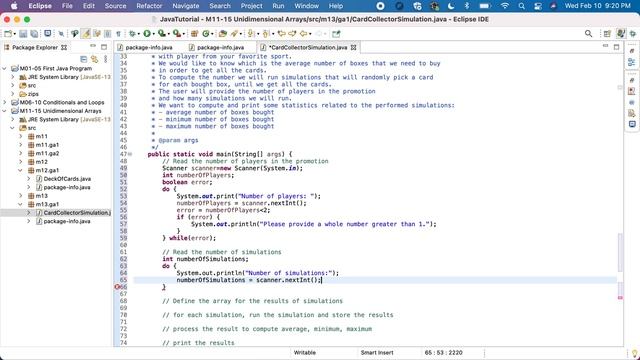
Task: Open the Debug button dropdown arrow
Action: 138,34
